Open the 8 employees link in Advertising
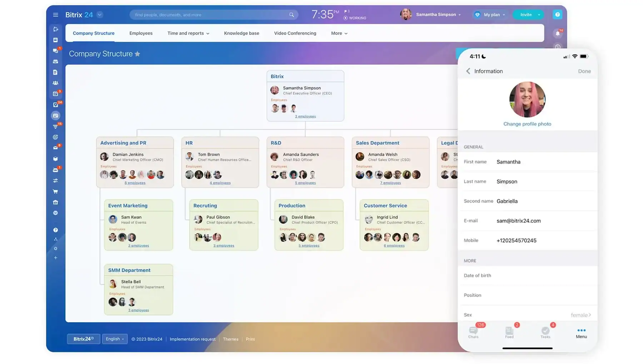 pyautogui.click(x=135, y=183)
